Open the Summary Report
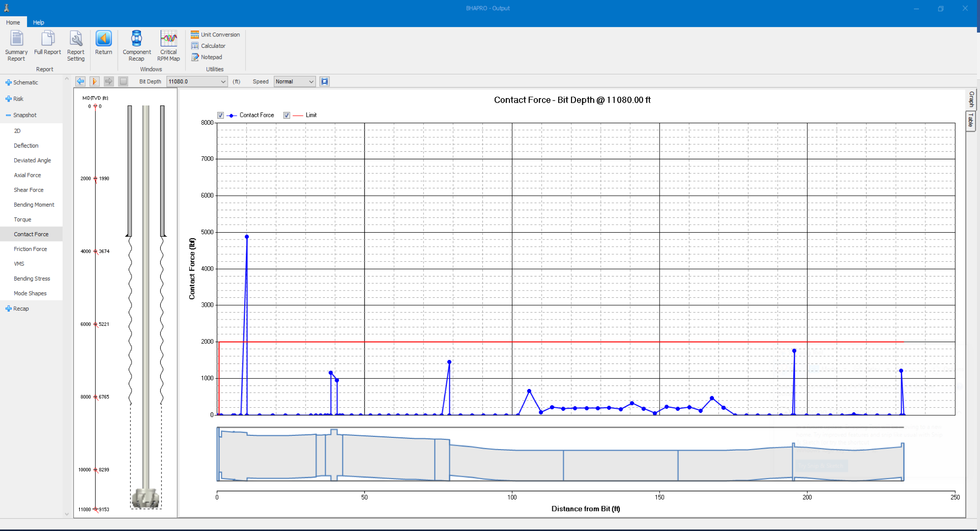Image resolution: width=980 pixels, height=531 pixels. click(16, 45)
